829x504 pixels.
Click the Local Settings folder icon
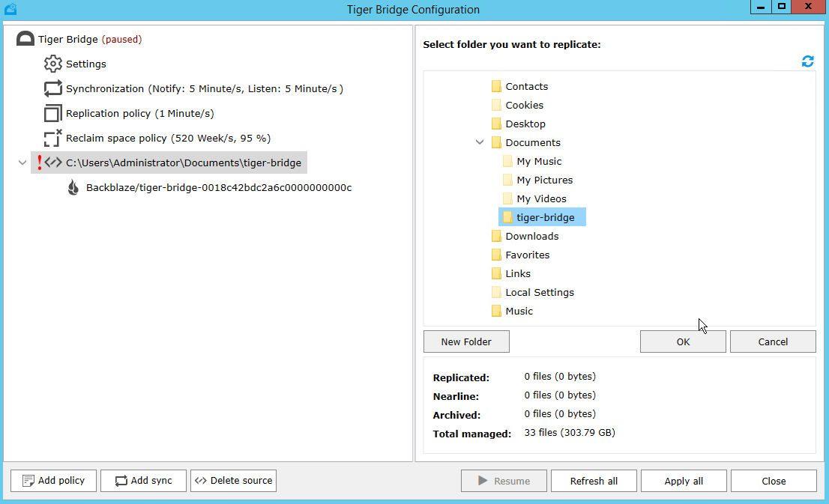click(496, 292)
